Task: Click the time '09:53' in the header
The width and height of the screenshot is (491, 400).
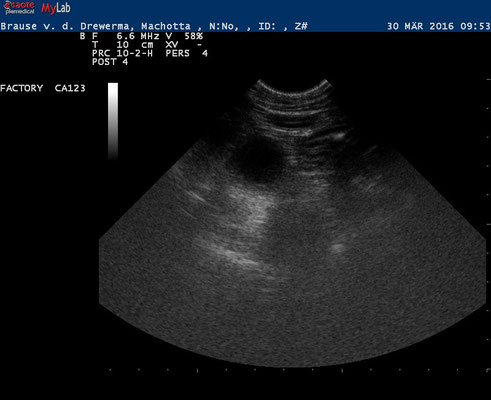Action: (x=475, y=26)
